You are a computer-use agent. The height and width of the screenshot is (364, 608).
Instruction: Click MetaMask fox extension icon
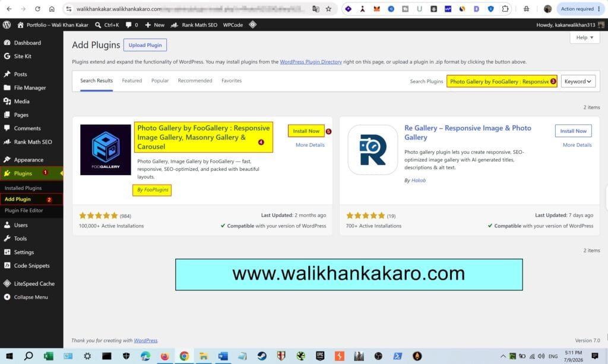pyautogui.click(x=376, y=9)
